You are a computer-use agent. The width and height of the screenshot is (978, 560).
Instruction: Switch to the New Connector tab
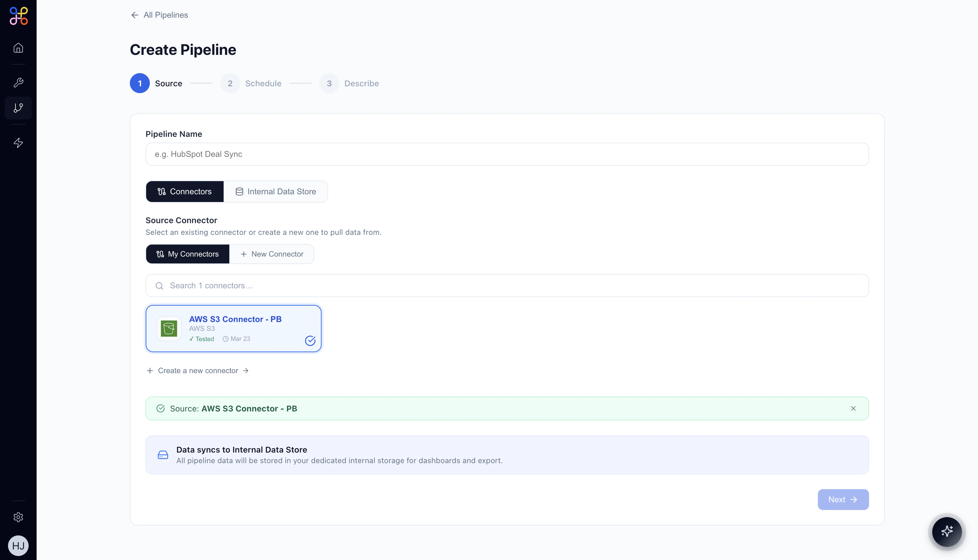click(272, 254)
